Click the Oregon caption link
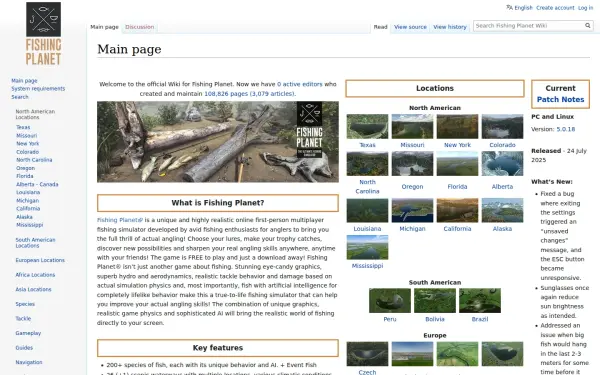 [412, 187]
